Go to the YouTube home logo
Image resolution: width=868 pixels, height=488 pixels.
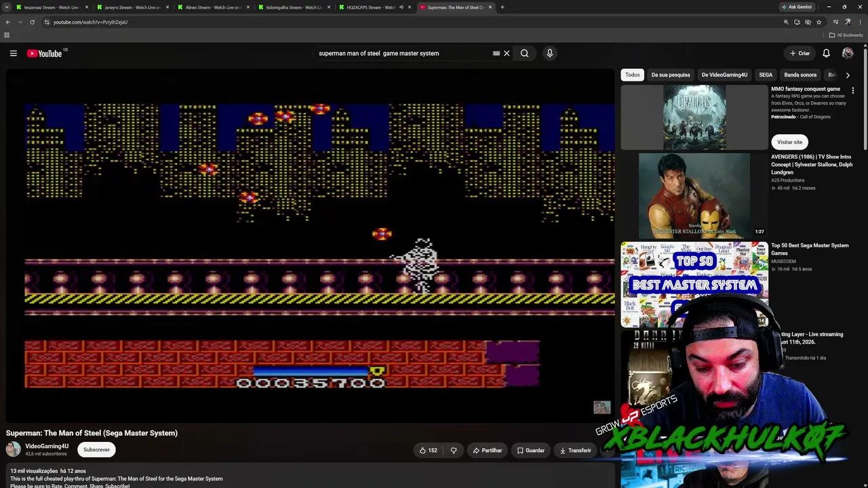tap(45, 54)
